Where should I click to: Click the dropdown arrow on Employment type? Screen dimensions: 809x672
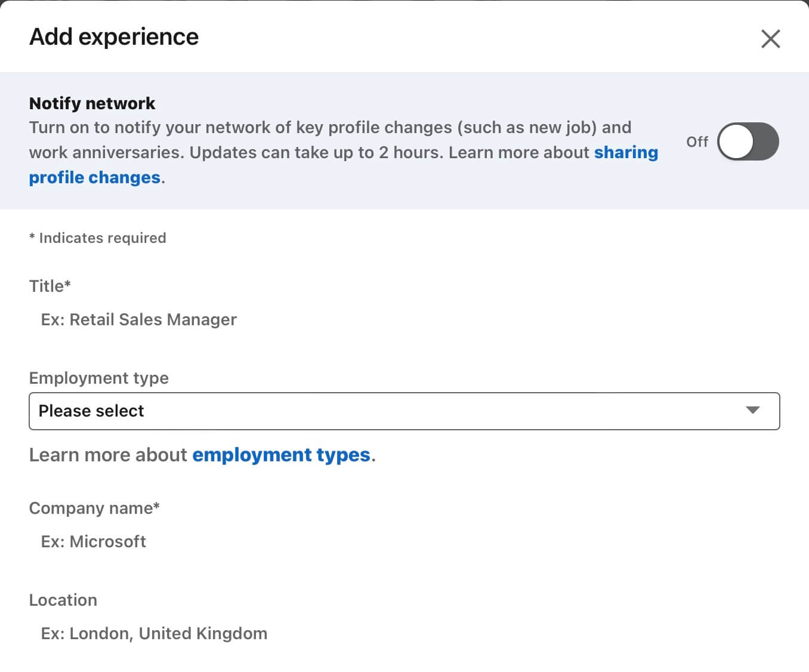click(x=753, y=411)
